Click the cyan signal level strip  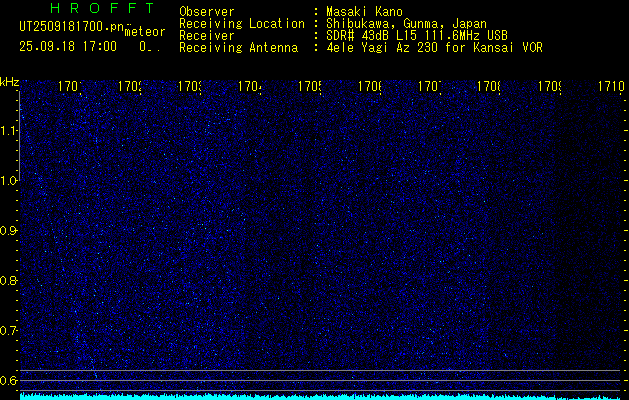(322, 397)
